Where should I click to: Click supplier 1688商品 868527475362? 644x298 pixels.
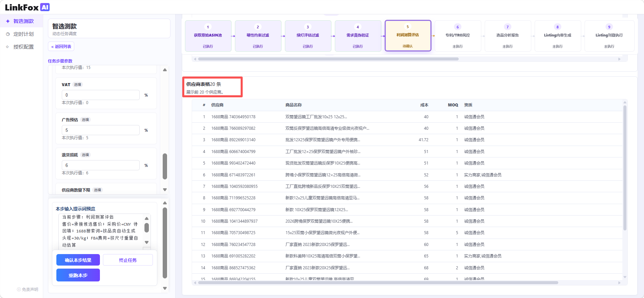click(233, 268)
